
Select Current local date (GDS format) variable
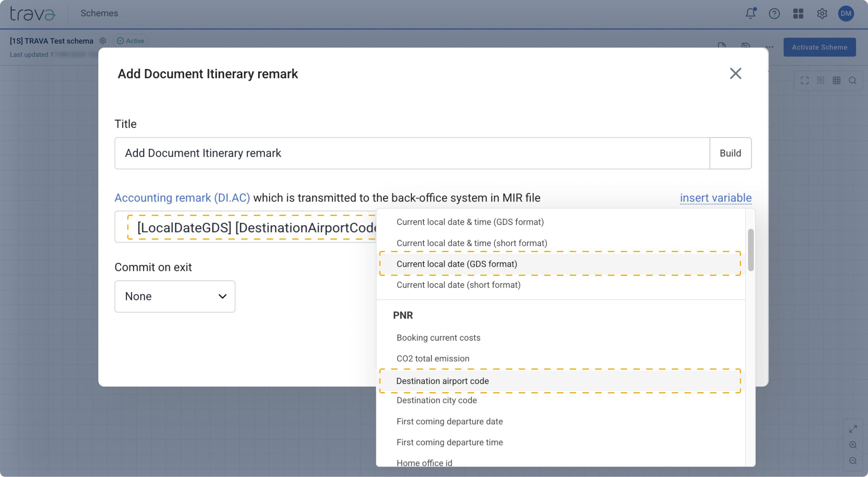pyautogui.click(x=457, y=264)
